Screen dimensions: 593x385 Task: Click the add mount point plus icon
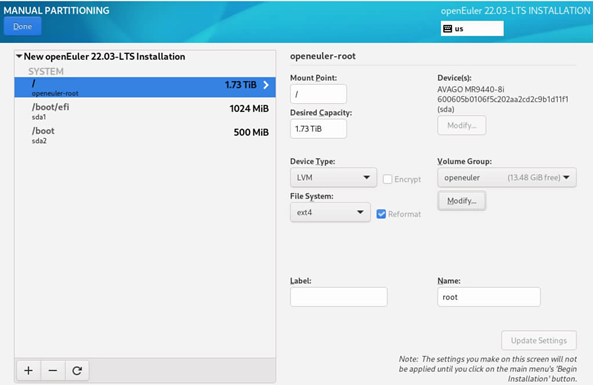28,370
